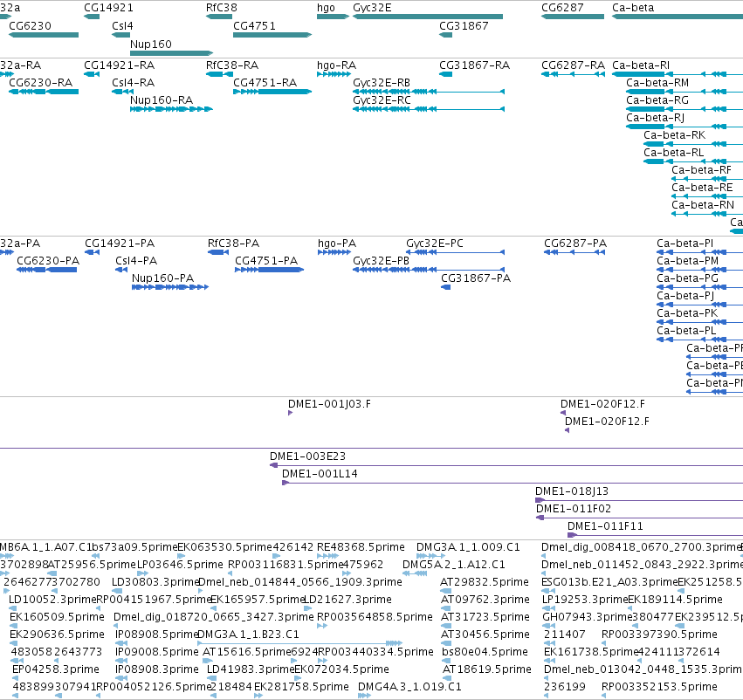Click the LD10052.3prime EST label
Image resolution: width=743 pixels, height=700 pixels.
[x=52, y=599]
